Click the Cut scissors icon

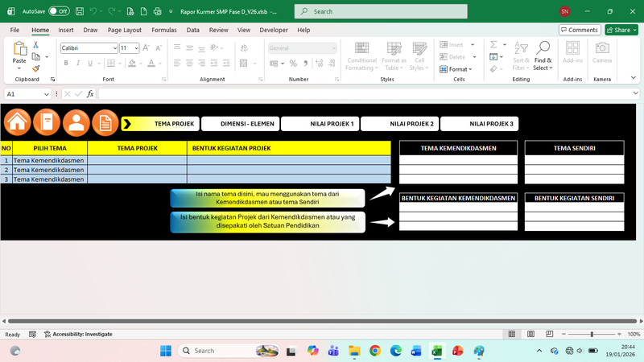tap(36, 45)
